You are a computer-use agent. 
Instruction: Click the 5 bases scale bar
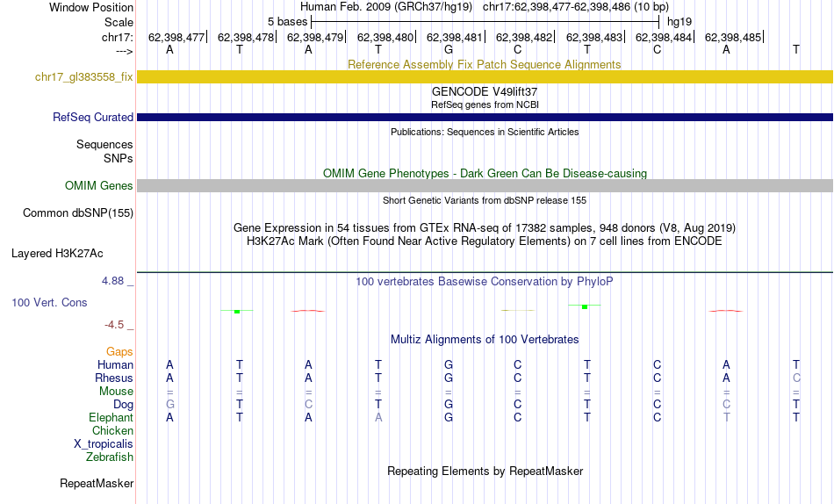[x=485, y=22]
